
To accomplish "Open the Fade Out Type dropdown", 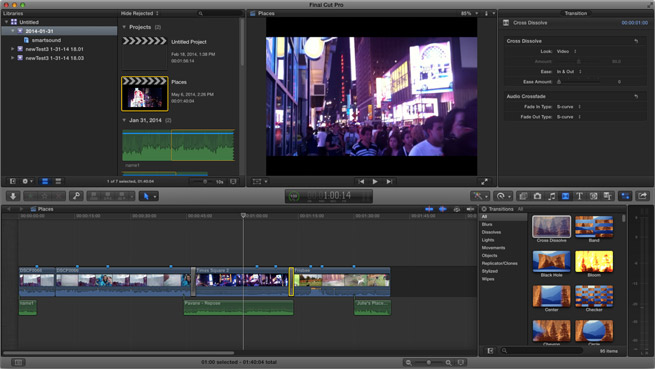I will 569,117.
